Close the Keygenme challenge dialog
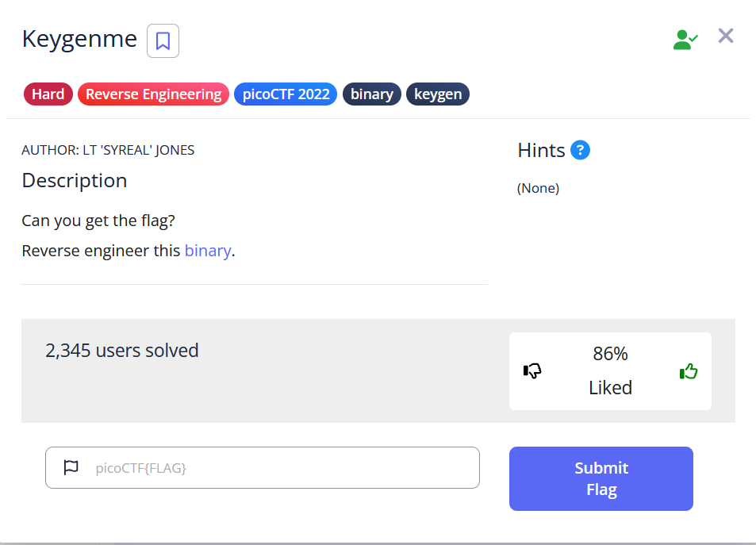Viewport: 756px width, 545px height. click(725, 36)
